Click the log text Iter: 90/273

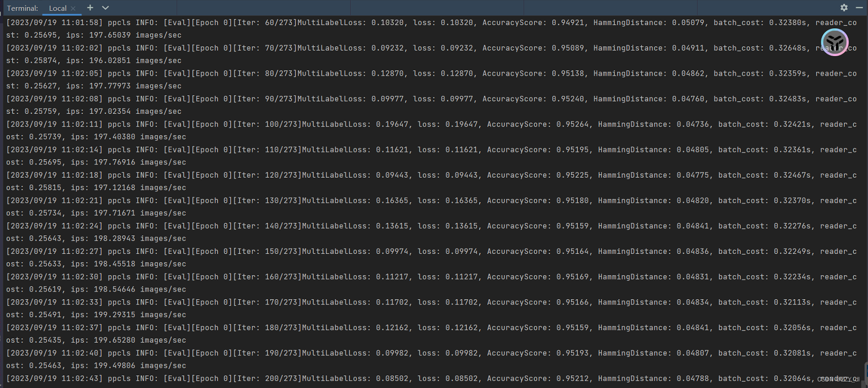[x=265, y=99]
